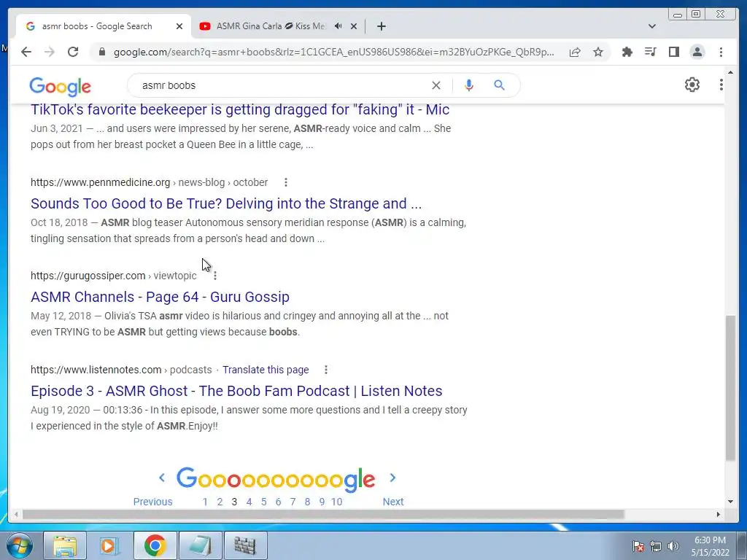747x560 pixels.
Task: Go to results page 5
Action: pos(263,502)
